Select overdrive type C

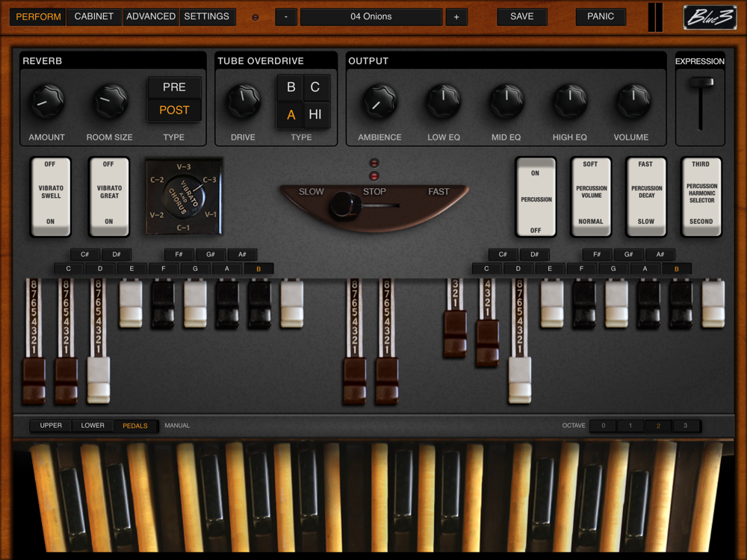pos(315,87)
